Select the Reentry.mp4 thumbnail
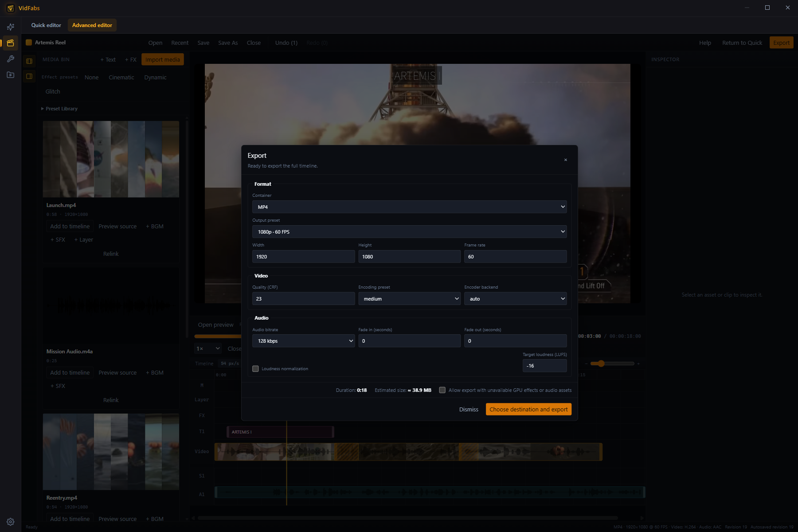798x532 pixels. (x=111, y=452)
